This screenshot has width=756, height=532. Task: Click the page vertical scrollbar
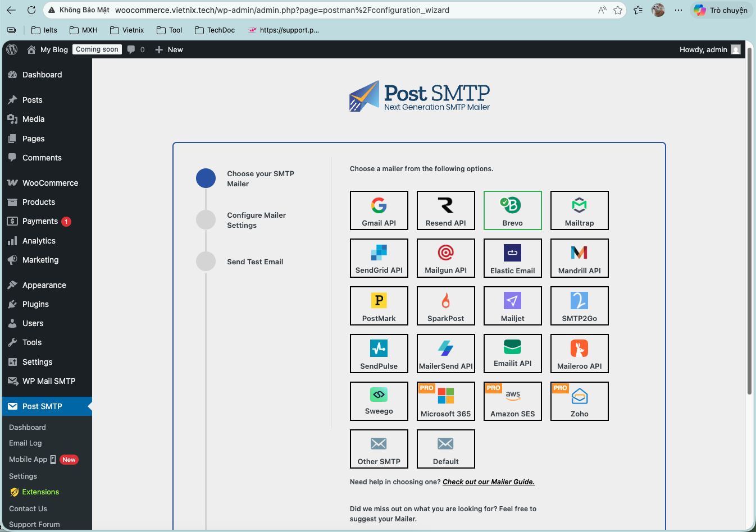(749, 224)
